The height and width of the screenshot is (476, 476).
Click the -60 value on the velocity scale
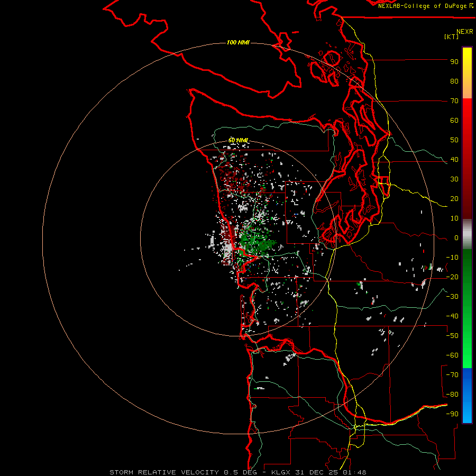click(452, 355)
